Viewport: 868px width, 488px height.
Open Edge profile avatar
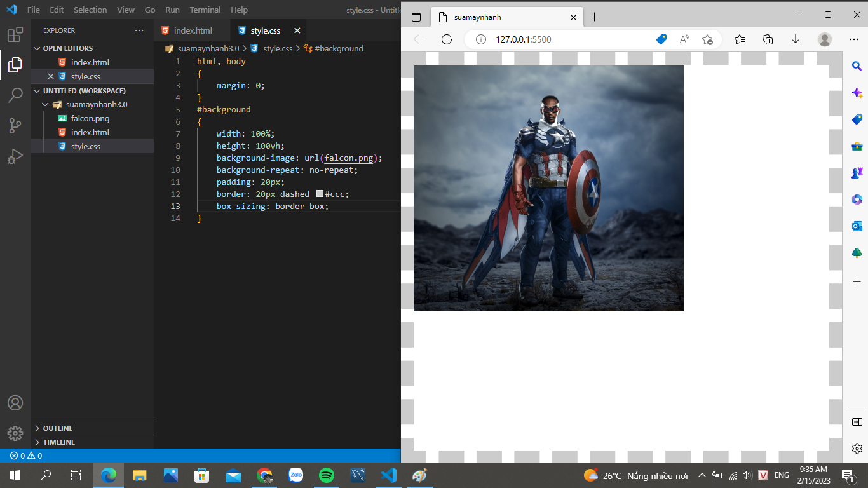pyautogui.click(x=825, y=39)
